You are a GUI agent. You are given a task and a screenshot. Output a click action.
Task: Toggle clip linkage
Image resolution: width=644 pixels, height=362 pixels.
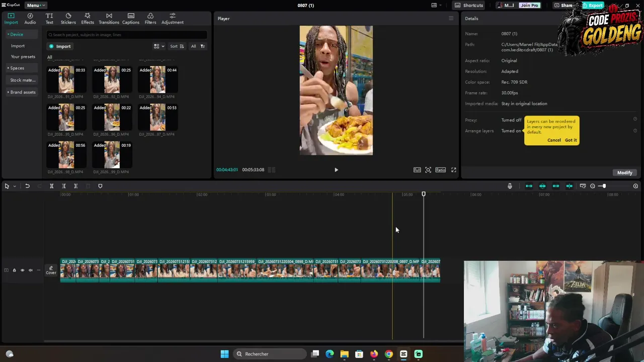(x=556, y=186)
